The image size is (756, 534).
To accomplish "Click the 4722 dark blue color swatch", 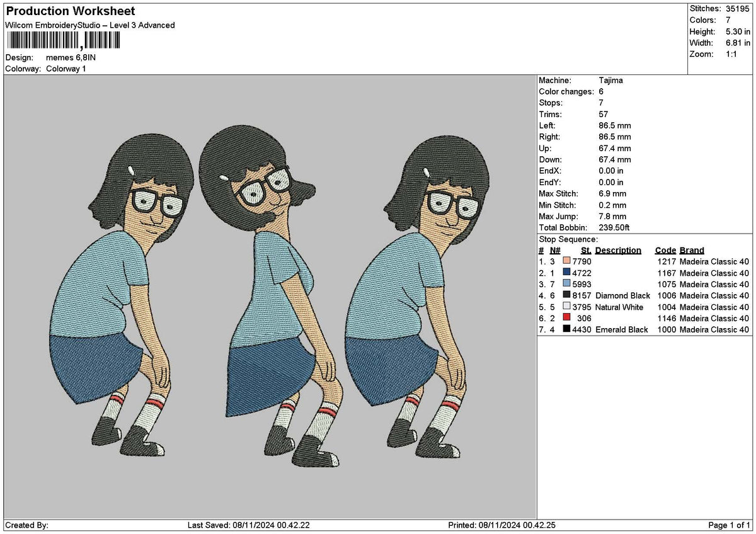I will pos(567,273).
